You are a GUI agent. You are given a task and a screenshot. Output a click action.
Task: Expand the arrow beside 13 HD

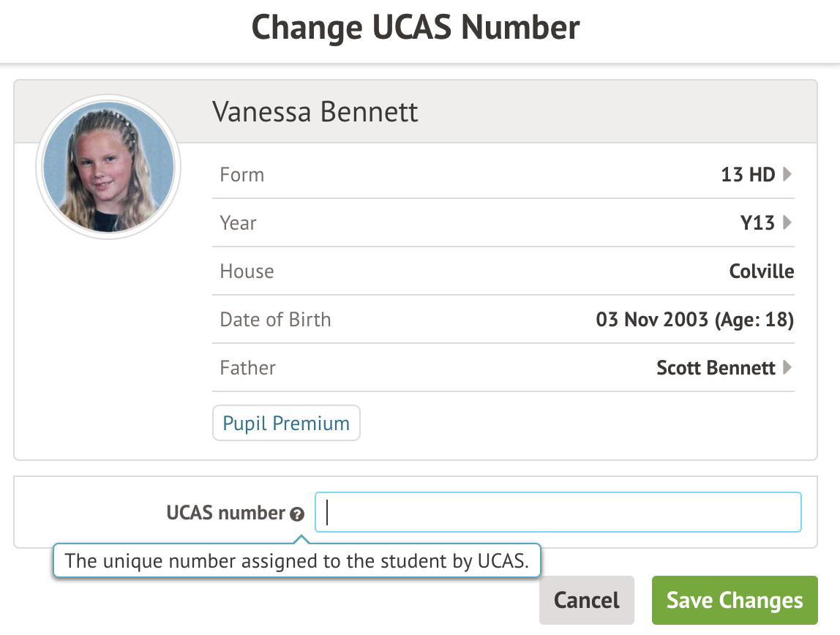click(787, 174)
